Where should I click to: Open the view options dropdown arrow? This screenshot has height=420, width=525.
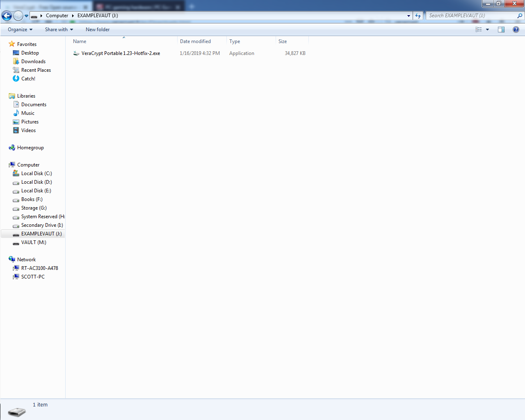pyautogui.click(x=487, y=30)
